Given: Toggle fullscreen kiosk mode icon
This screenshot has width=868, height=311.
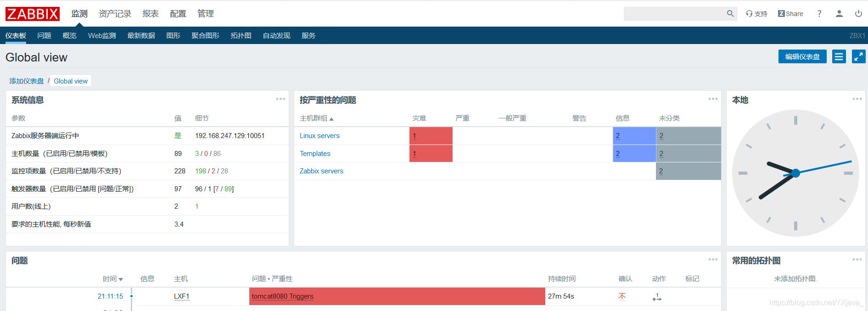Looking at the screenshot, I should [859, 56].
